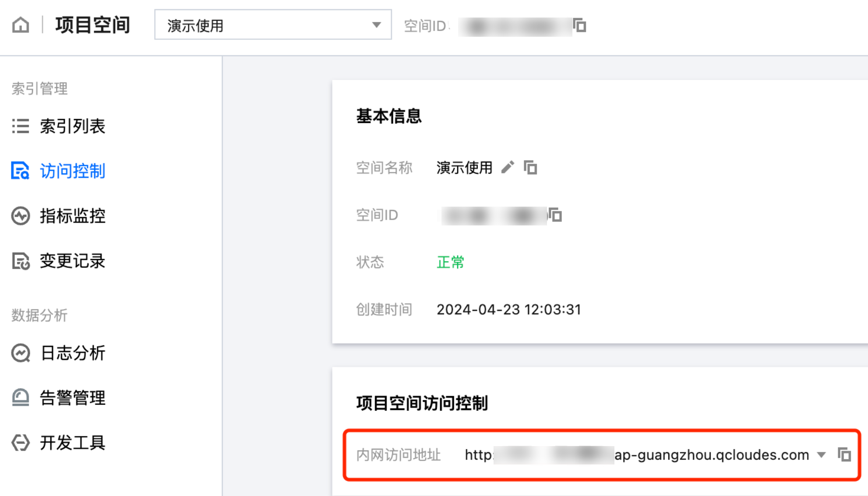Copy the space ID in top header
This screenshot has width=868, height=496.
(x=580, y=26)
